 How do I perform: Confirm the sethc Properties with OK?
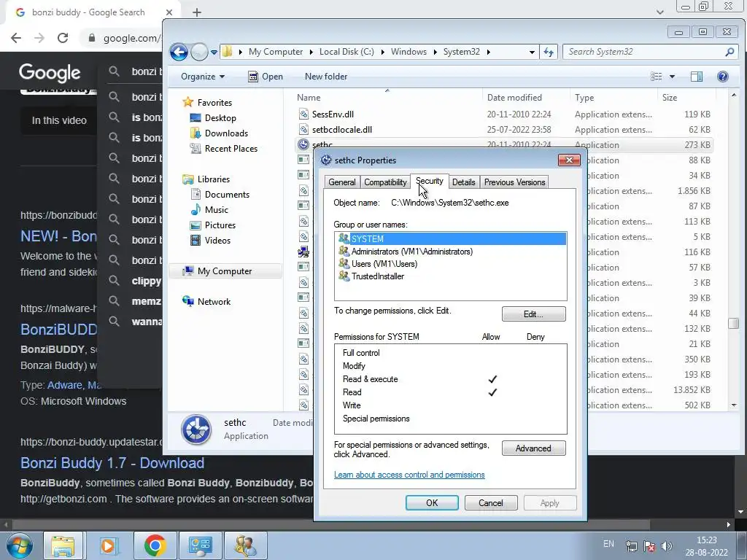(432, 503)
